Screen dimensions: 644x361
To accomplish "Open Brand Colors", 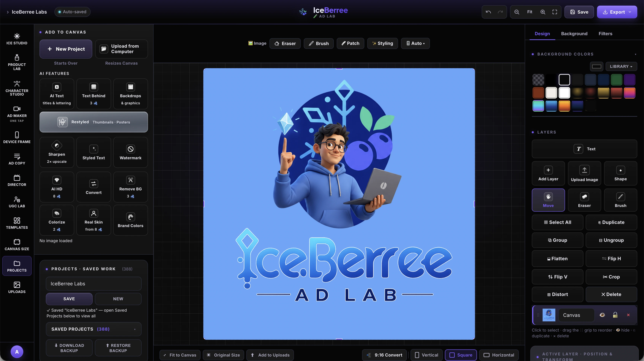I will [x=130, y=220].
